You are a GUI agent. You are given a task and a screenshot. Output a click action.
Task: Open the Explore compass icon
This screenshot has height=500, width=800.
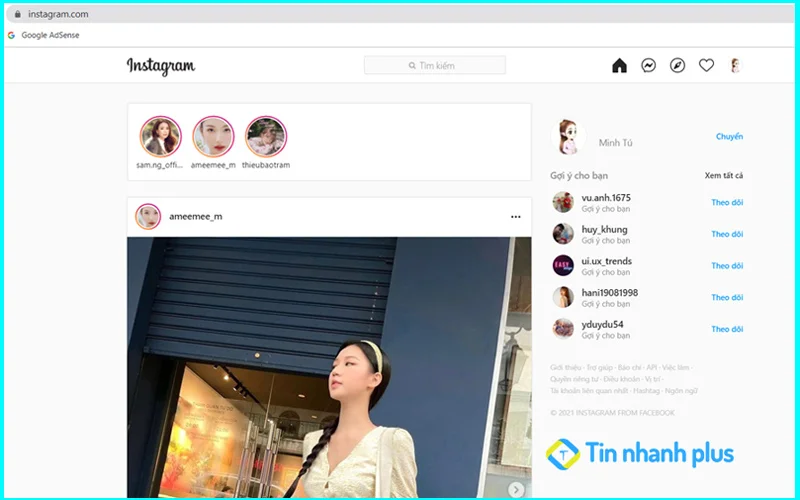coord(678,65)
